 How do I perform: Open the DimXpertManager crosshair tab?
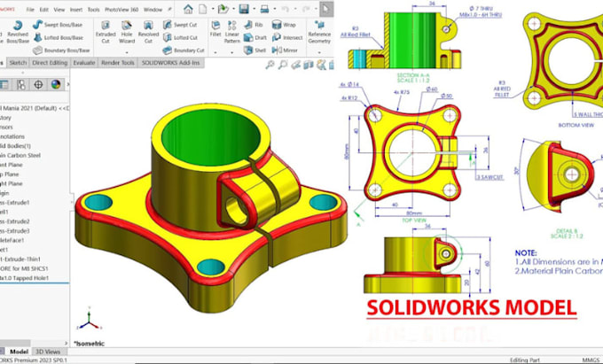(38, 84)
